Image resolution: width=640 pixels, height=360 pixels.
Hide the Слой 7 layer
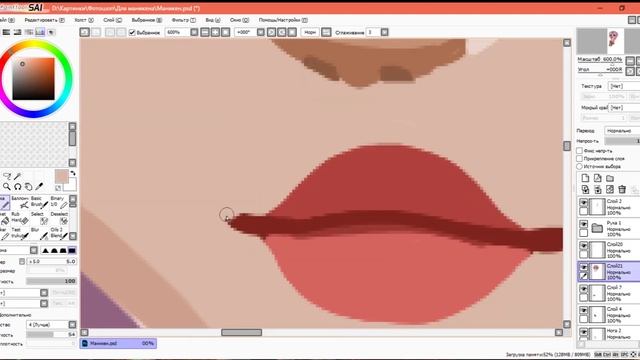click(584, 289)
